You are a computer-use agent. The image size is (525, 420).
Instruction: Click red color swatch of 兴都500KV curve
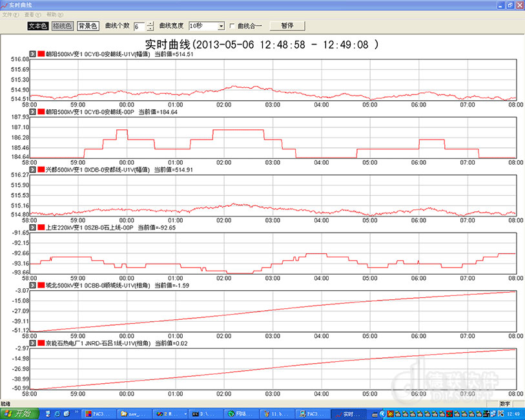[41, 170]
